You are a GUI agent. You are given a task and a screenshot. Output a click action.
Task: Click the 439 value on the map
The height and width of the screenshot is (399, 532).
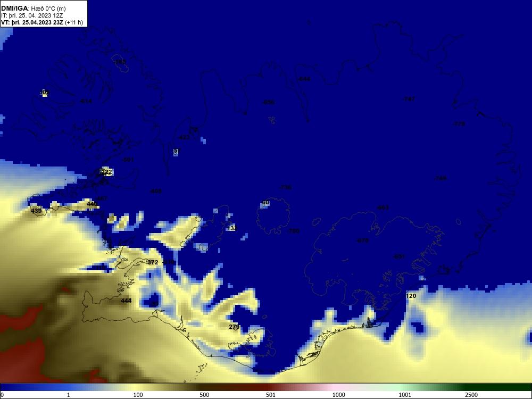tap(36, 211)
